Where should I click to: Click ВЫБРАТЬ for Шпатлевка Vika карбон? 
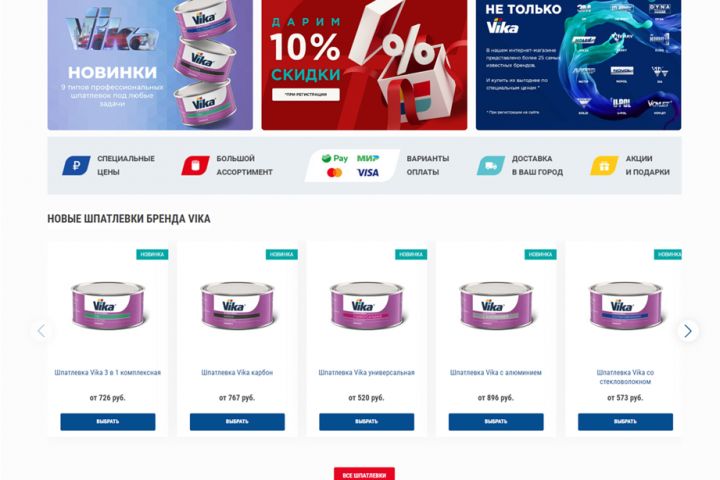(237, 422)
